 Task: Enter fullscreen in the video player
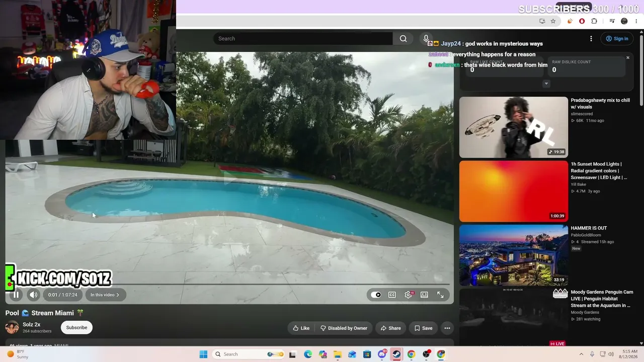coord(440,295)
